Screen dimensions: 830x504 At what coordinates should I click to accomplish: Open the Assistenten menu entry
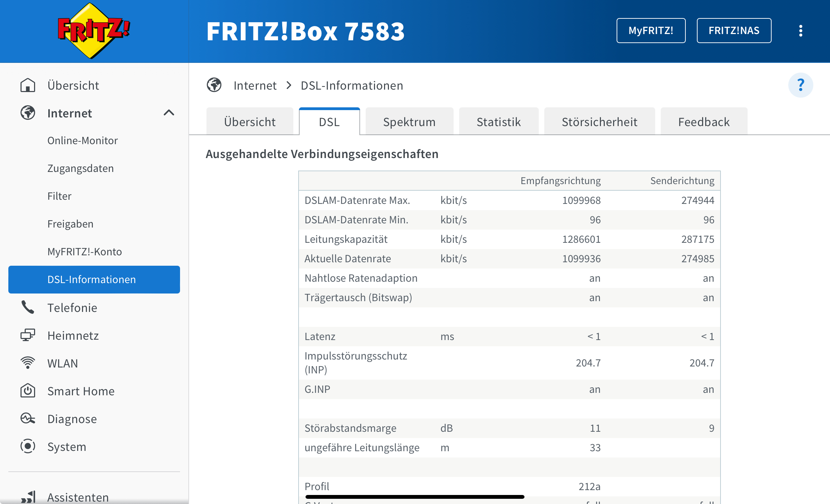pos(78,497)
